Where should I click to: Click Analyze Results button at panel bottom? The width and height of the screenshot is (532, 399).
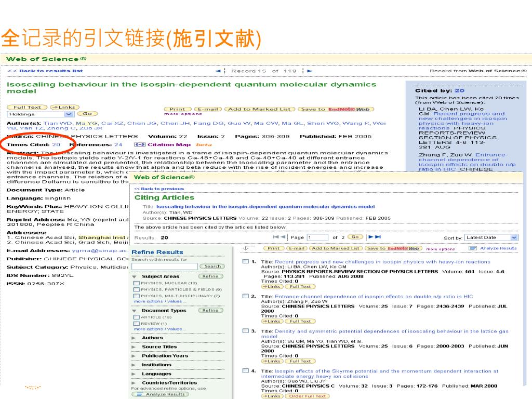[x=160, y=394]
